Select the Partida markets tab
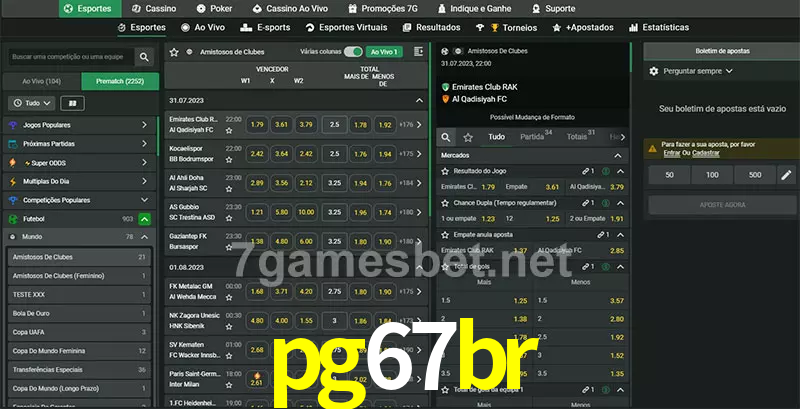The height and width of the screenshot is (409, 800). [x=536, y=136]
